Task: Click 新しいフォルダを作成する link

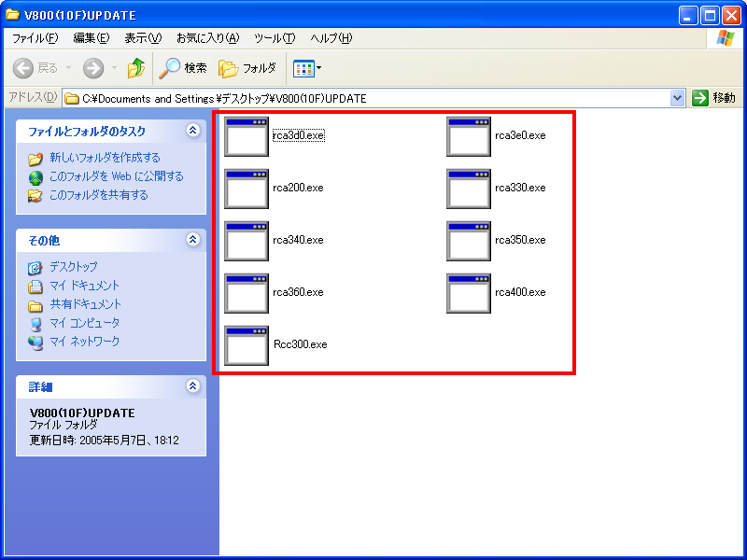Action: click(105, 158)
